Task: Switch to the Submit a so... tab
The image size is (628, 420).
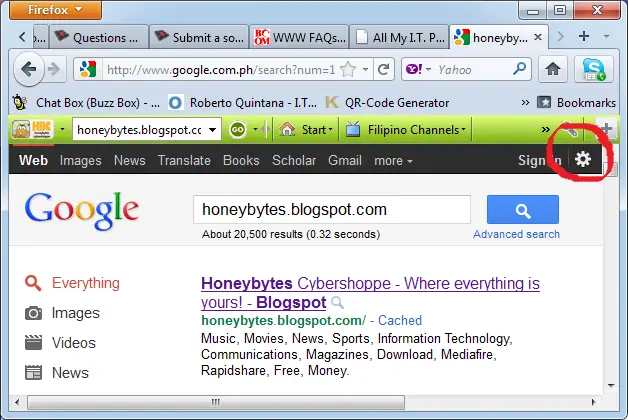Action: click(x=199, y=37)
